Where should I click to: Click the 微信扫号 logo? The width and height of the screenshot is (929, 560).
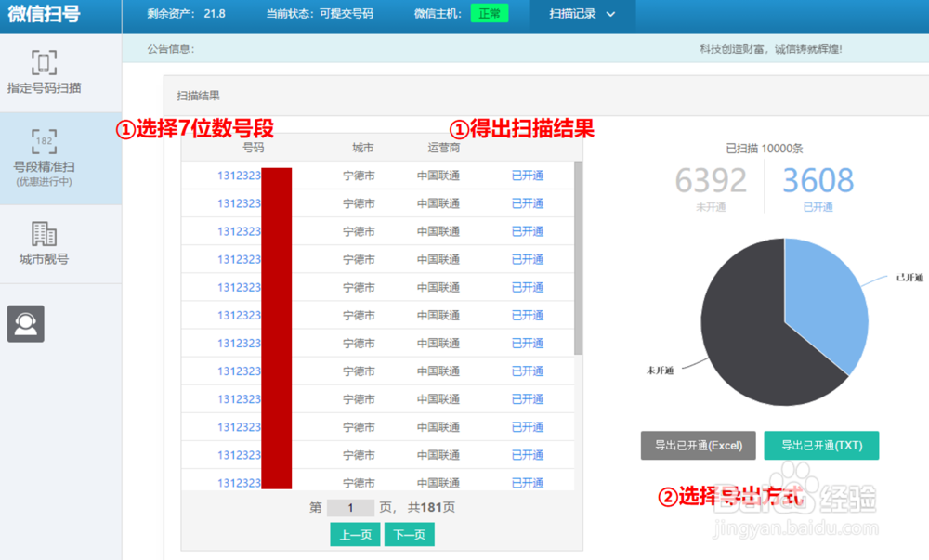(x=46, y=14)
